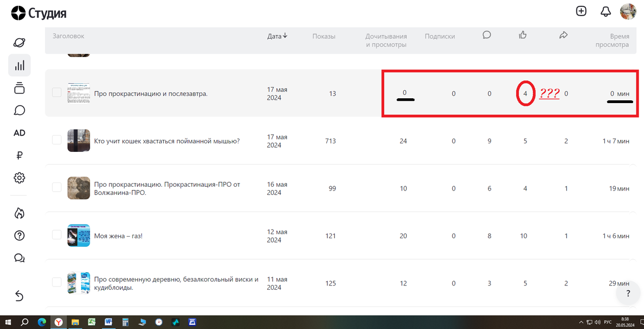644x329 pixels.
Task: Tick checkbox for Прокрастинация-ПРО article
Action: click(56, 187)
